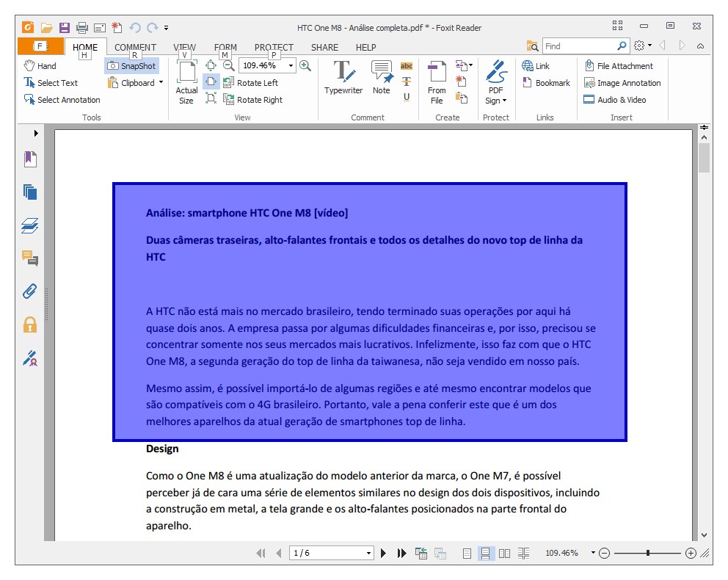The height and width of the screenshot is (580, 728).
Task: Toggle Fit Page view mode
Action: coord(211,65)
